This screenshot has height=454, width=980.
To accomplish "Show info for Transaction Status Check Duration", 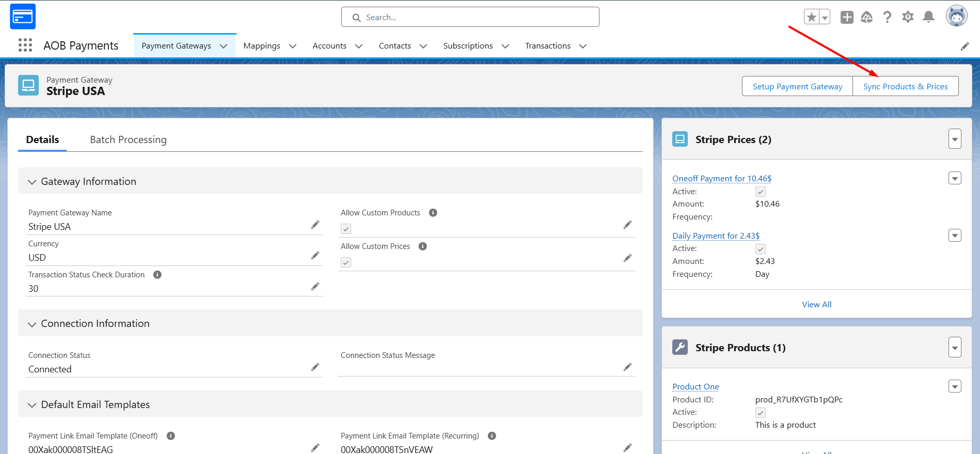I will tap(157, 275).
